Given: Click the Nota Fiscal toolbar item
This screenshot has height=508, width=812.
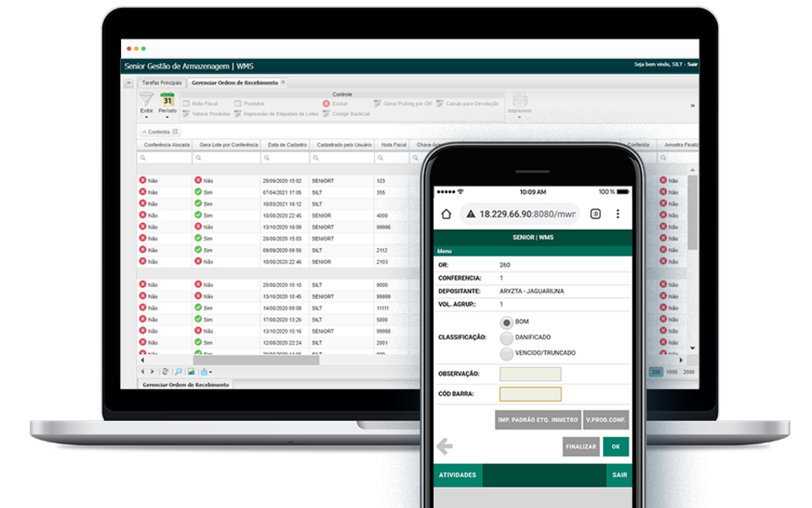Looking at the screenshot, I should click(x=200, y=103).
